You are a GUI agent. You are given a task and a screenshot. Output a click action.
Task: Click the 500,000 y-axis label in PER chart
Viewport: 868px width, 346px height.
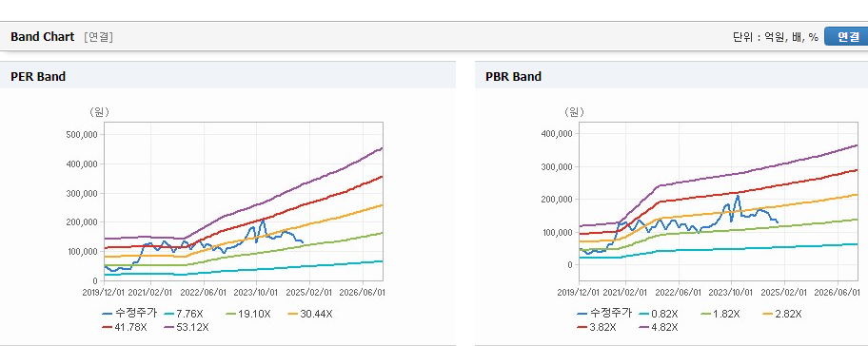(x=83, y=135)
